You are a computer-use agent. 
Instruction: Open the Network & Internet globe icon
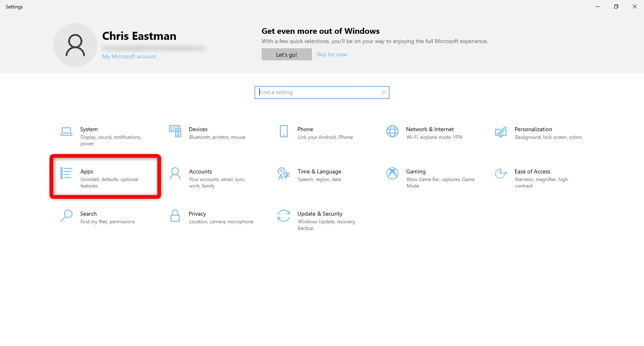pyautogui.click(x=392, y=131)
